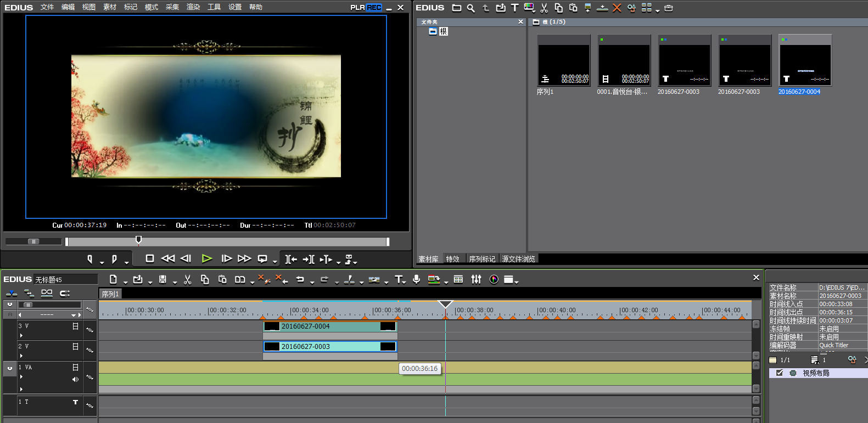The image size is (868, 423).
Task: Click the green Play button in player
Action: pyautogui.click(x=206, y=258)
